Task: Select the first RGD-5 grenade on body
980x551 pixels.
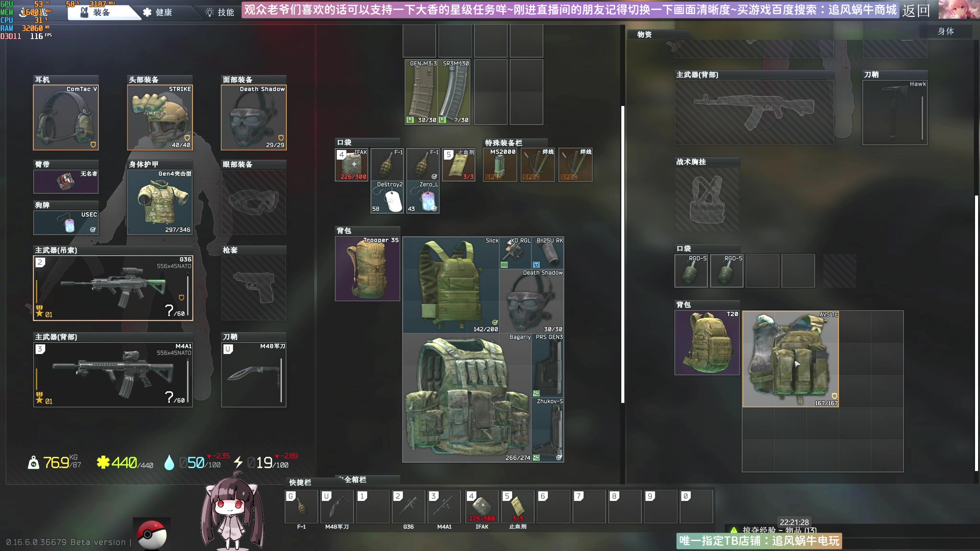Action: pyautogui.click(x=691, y=271)
